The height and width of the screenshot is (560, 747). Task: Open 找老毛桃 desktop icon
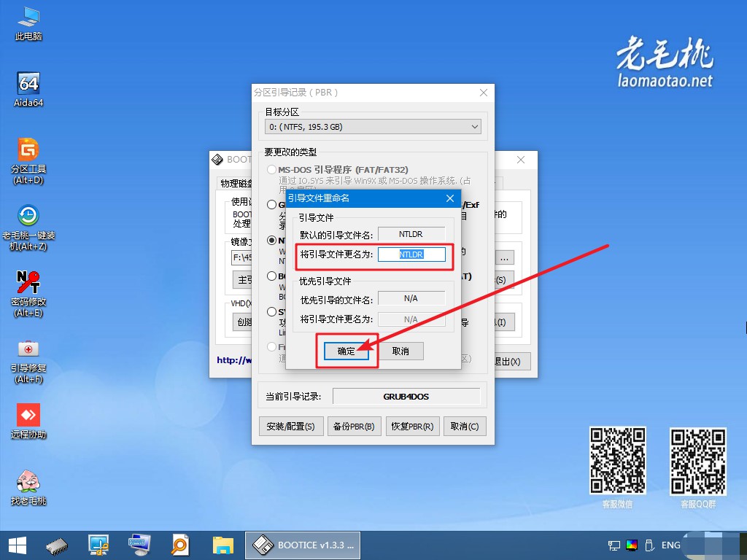coord(28,487)
